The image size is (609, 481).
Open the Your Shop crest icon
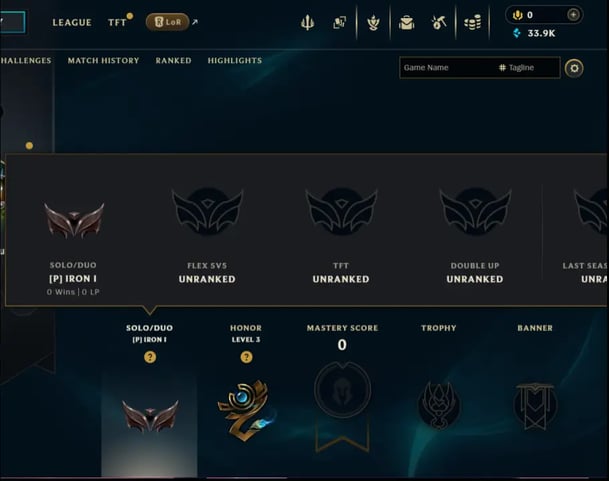(373, 23)
